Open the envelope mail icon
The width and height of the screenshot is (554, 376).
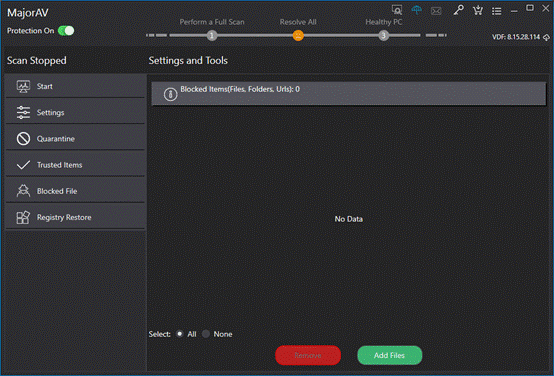(436, 11)
